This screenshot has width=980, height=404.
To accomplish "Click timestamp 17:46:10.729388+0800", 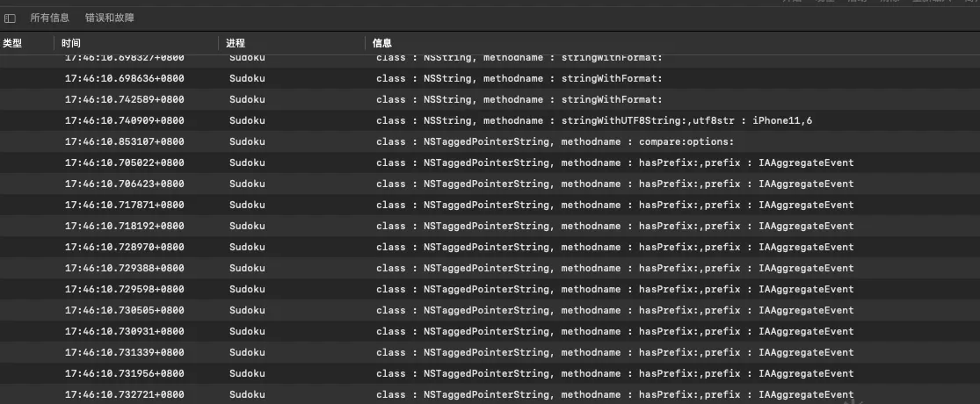I will pyautogui.click(x=125, y=268).
